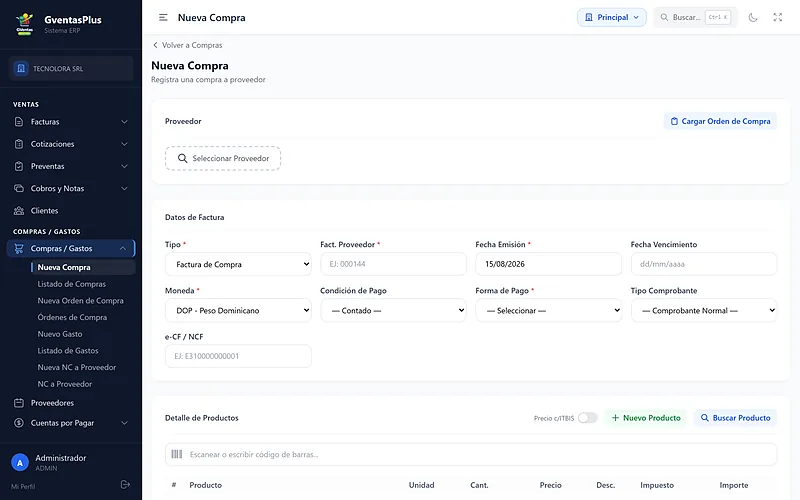This screenshot has height=500, width=800.
Task: Open NC a Proveedor list
Action: [64, 384]
